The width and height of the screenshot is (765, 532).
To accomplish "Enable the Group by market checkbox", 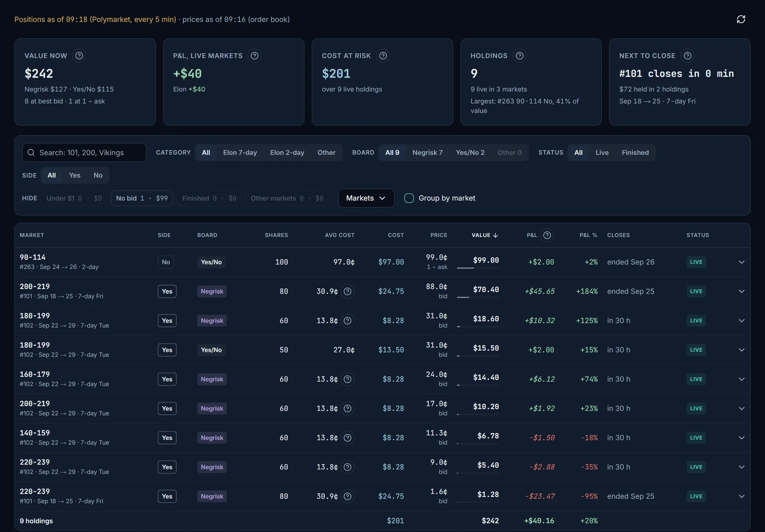I will [x=409, y=198].
